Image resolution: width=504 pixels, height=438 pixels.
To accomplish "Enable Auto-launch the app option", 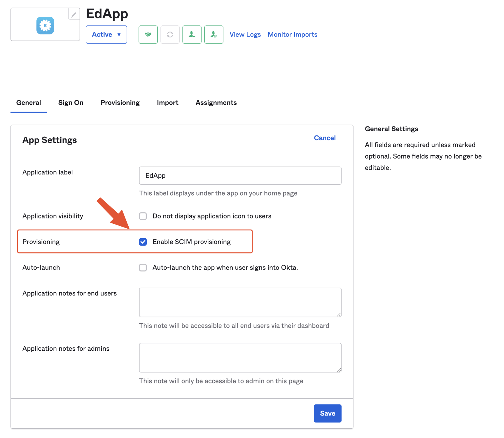I will (x=143, y=267).
